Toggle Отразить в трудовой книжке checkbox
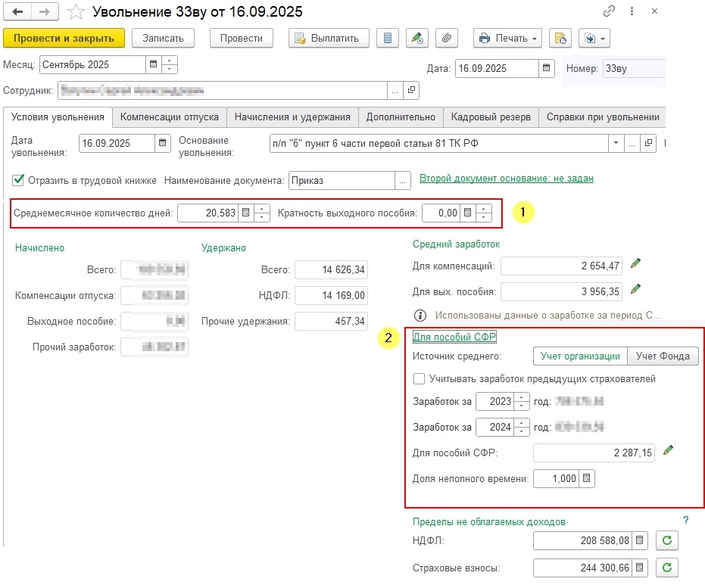This screenshot has height=588, width=705. [x=18, y=180]
